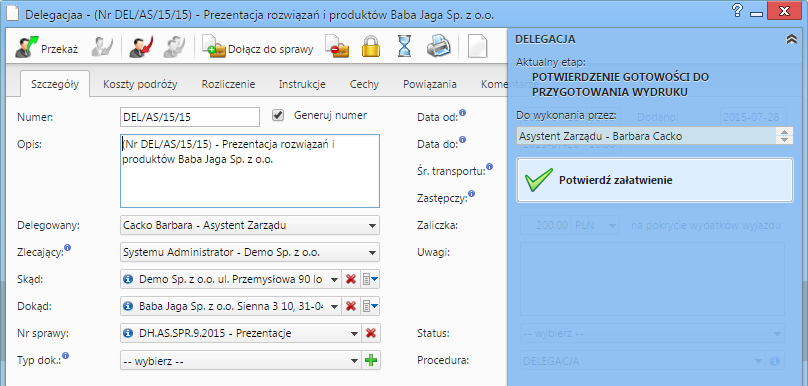Screen dimensions: 808x386
Task: Click the Dokąd list options icon
Action: click(371, 306)
